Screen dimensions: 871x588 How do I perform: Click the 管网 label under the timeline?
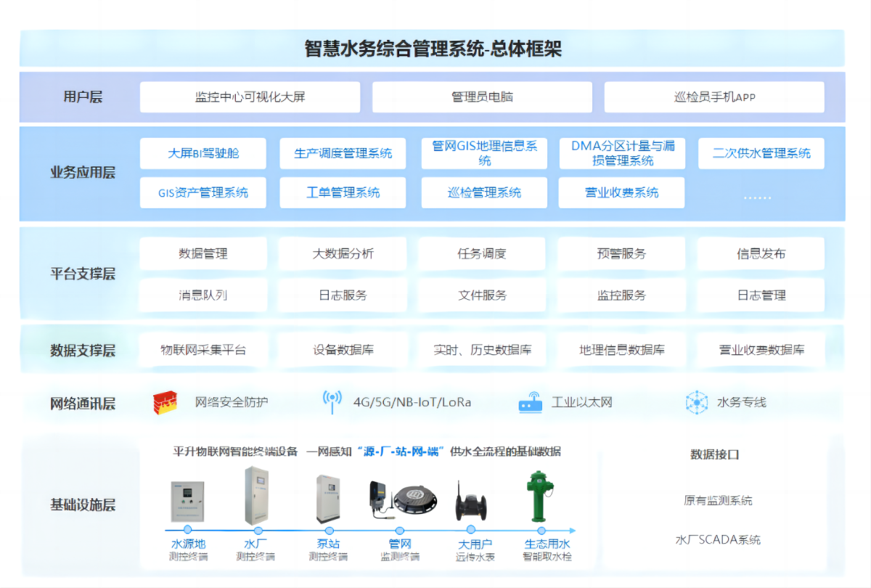(400, 544)
